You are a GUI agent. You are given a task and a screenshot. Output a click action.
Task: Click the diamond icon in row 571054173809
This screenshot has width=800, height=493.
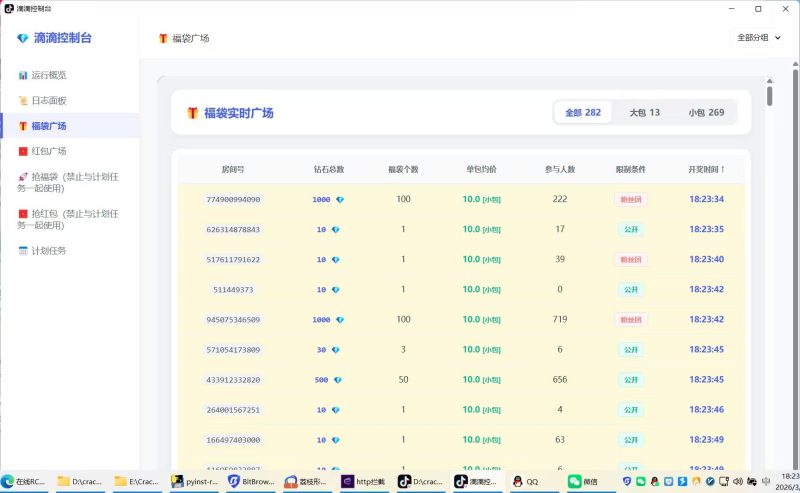pos(335,350)
